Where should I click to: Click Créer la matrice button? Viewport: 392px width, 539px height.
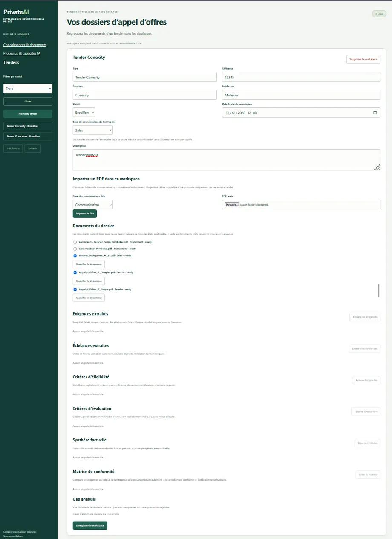tap(368, 475)
